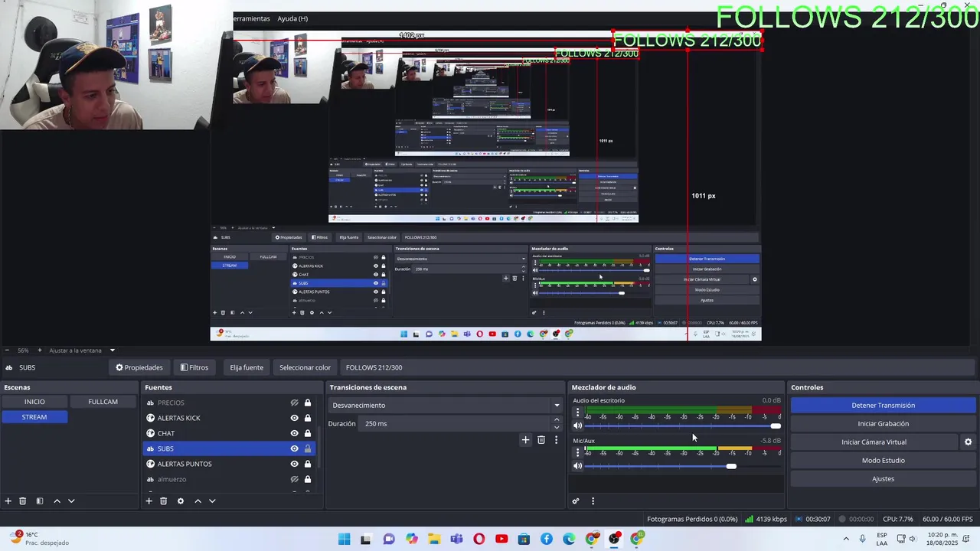Enable Modo Estudio
Image resolution: width=980 pixels, height=551 pixels.
[x=883, y=461]
